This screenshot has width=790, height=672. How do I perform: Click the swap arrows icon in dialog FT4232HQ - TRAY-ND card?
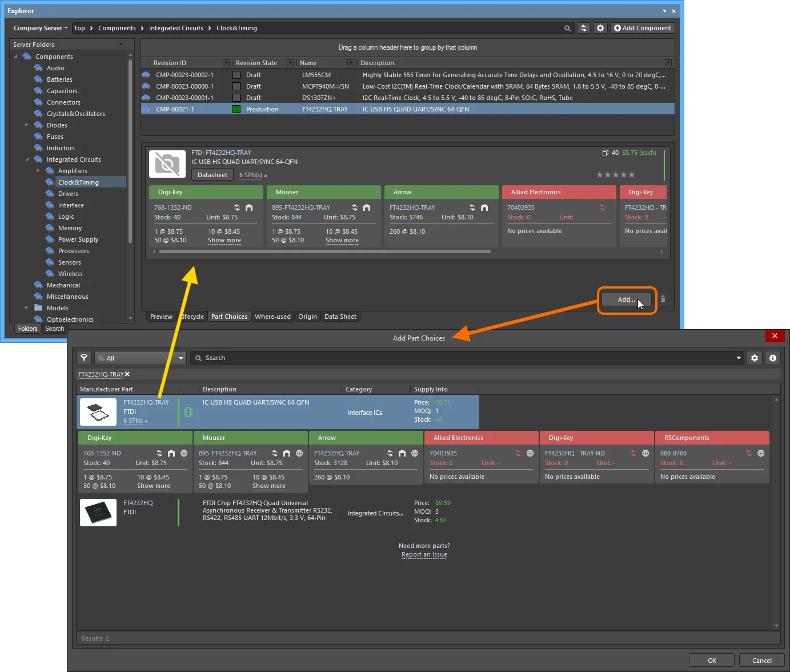pyautogui.click(x=633, y=453)
